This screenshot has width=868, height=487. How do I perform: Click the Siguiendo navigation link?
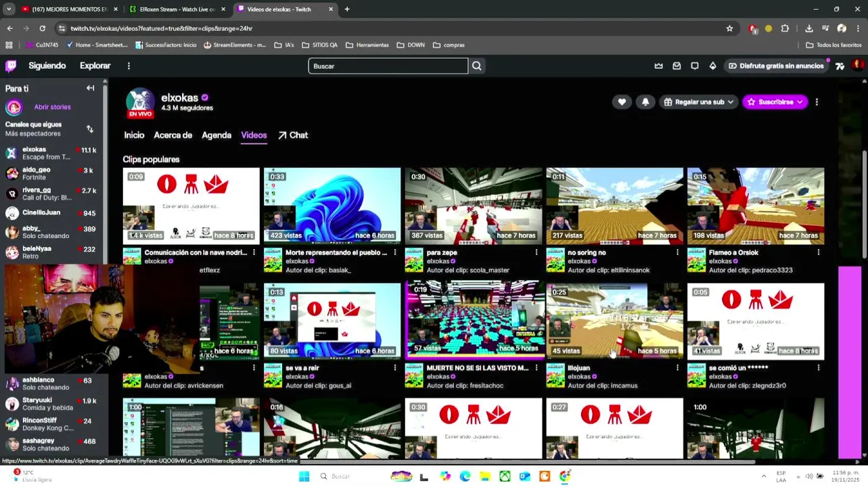pos(47,66)
